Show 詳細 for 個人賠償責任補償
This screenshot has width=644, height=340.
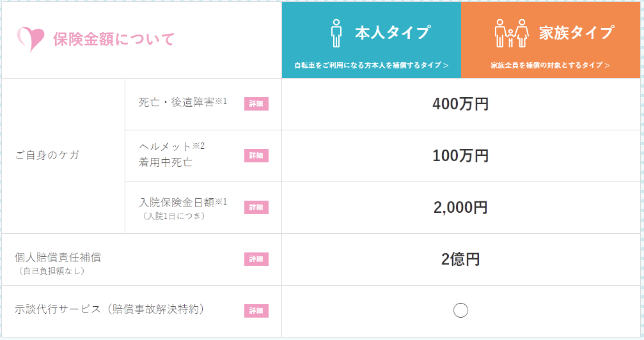coord(256,259)
